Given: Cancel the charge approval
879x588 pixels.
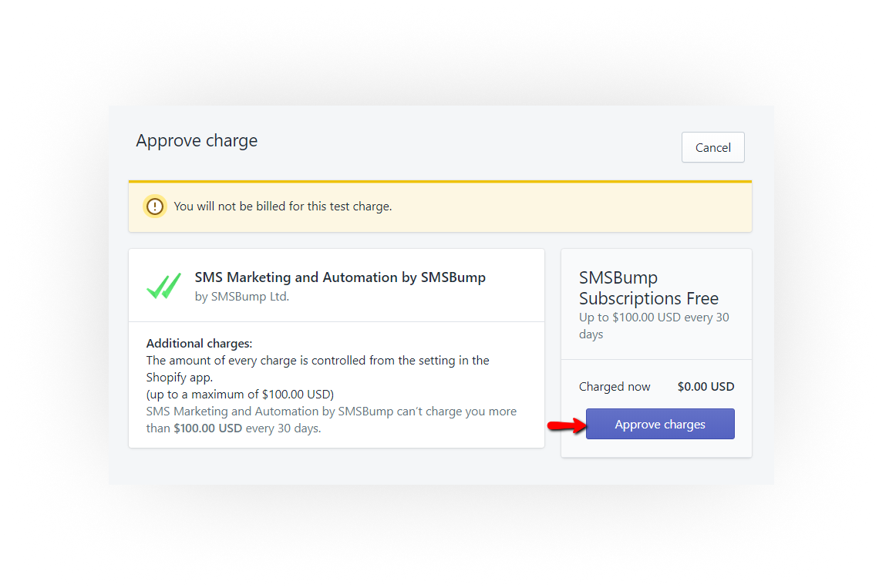Looking at the screenshot, I should tap(712, 147).
